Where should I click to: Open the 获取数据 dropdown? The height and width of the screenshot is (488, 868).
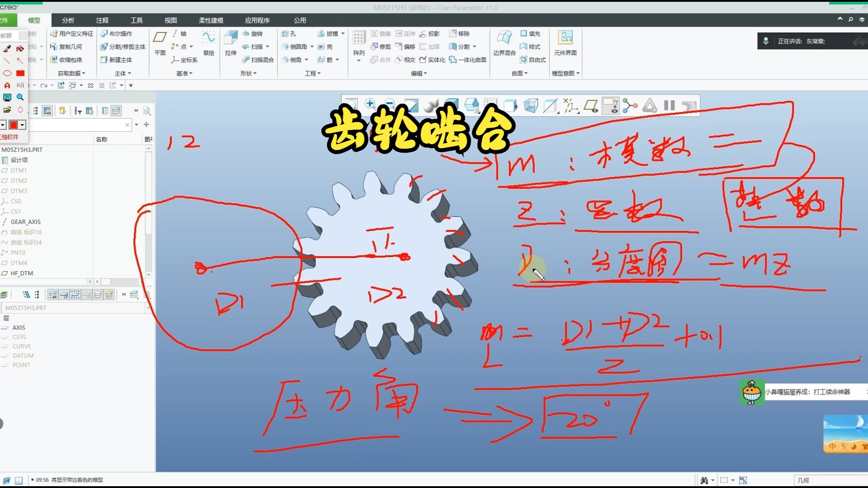point(71,73)
